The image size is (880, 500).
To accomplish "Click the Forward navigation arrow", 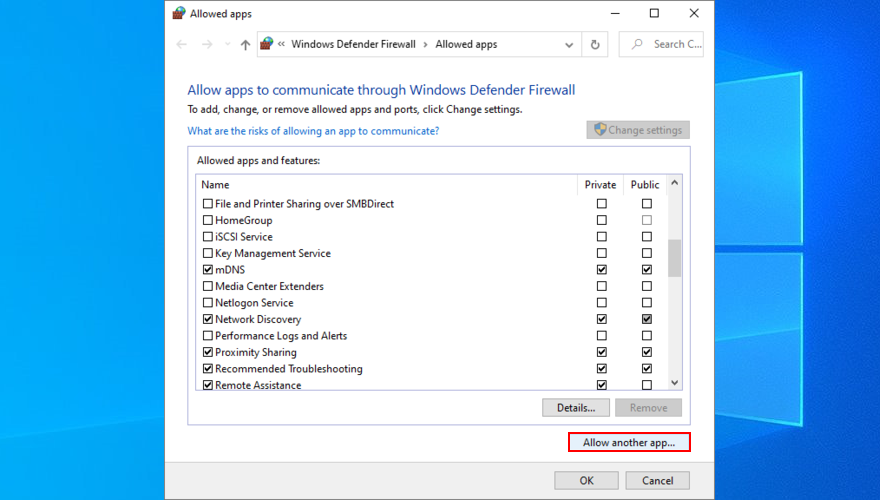I will tap(206, 44).
